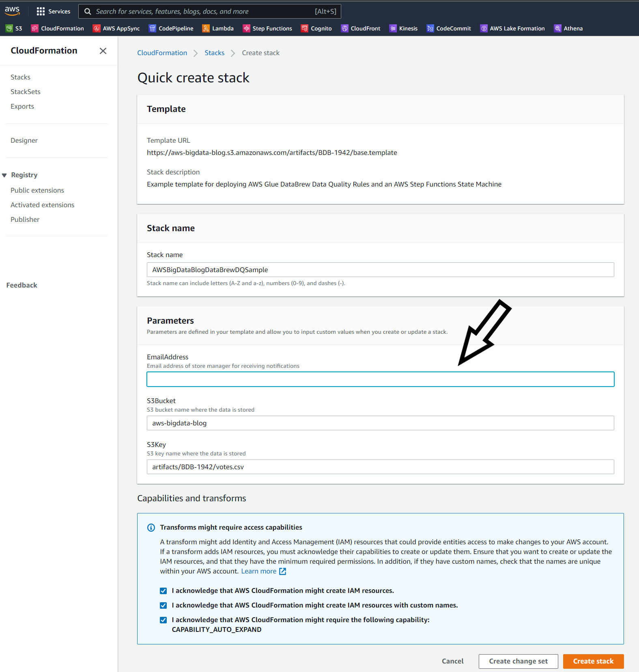Image resolution: width=639 pixels, height=672 pixels.
Task: Uncheck the create IAM resources acknowledgement
Action: tap(164, 591)
